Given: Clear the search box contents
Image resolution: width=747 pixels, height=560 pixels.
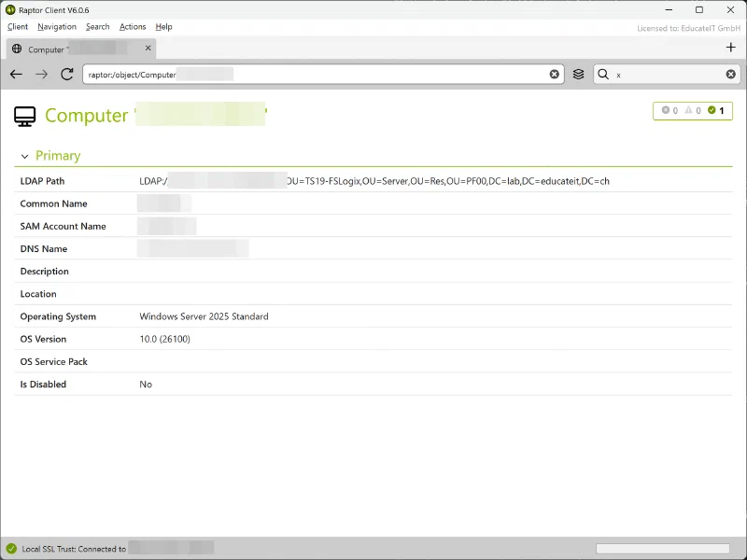Looking at the screenshot, I should [730, 75].
